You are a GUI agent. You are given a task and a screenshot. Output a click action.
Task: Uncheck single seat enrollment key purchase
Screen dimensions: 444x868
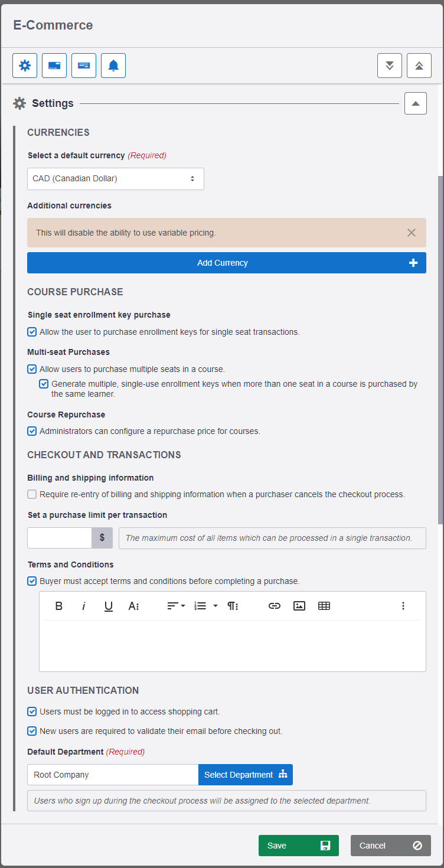(31, 331)
